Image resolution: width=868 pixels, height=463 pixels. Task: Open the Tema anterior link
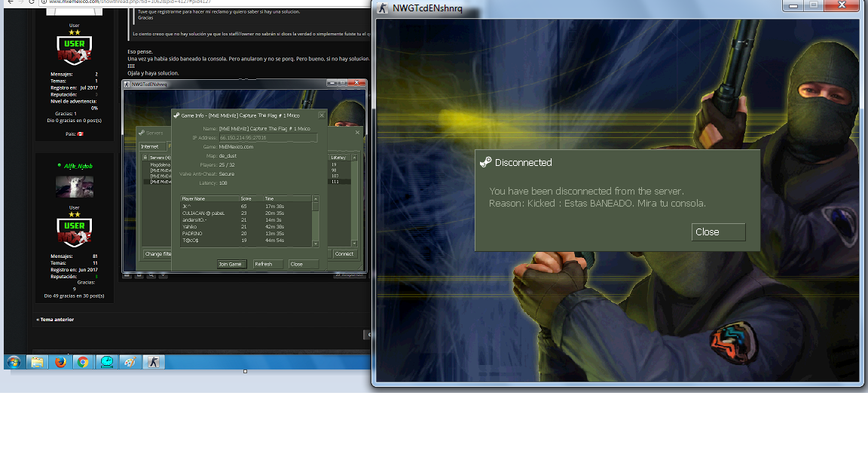pyautogui.click(x=55, y=320)
